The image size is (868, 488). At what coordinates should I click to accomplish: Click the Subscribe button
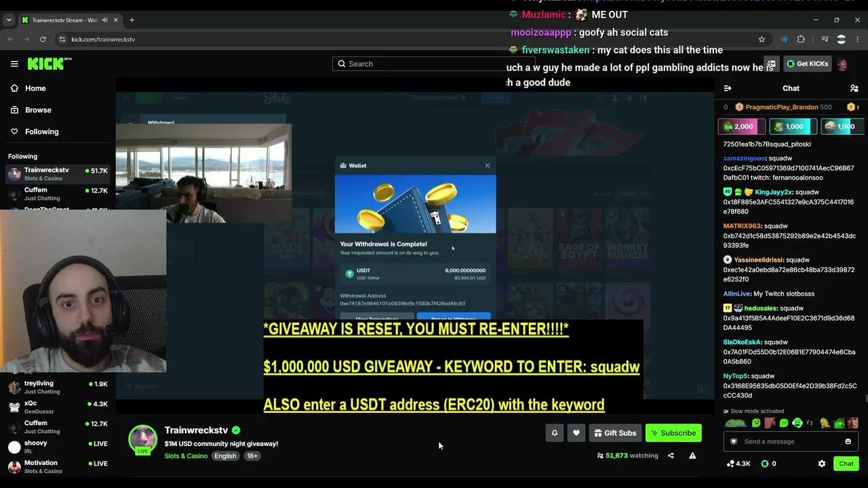coord(673,433)
